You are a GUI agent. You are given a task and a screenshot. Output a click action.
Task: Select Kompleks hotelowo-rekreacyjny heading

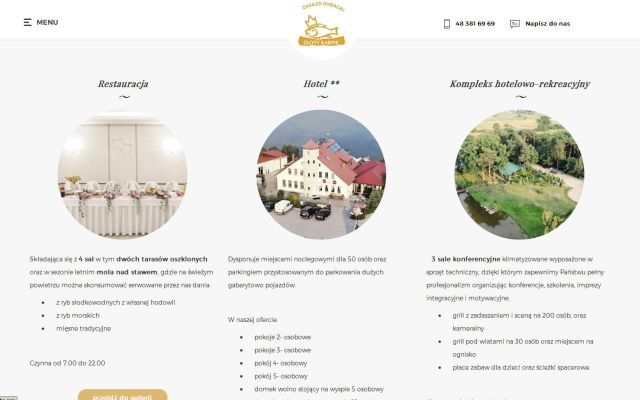(520, 84)
